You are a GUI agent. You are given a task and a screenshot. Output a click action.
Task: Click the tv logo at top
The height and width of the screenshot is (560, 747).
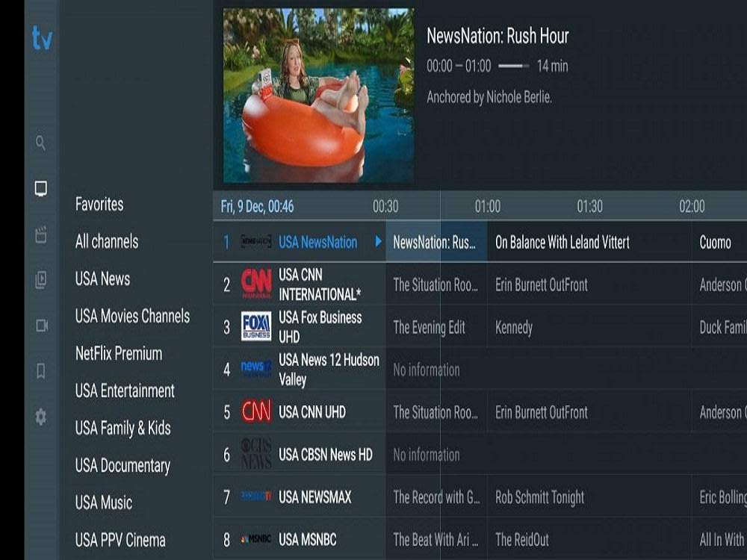[42, 38]
